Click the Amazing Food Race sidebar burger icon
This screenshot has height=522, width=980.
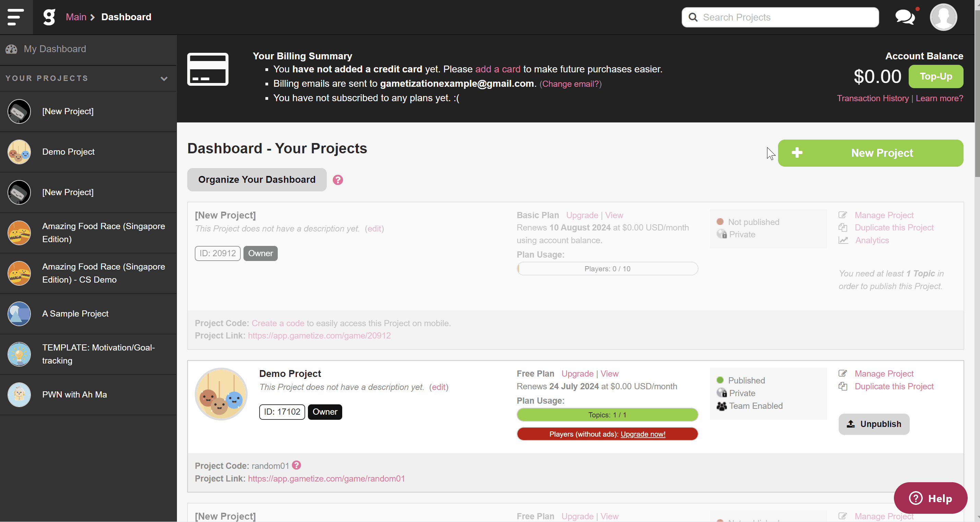click(19, 233)
